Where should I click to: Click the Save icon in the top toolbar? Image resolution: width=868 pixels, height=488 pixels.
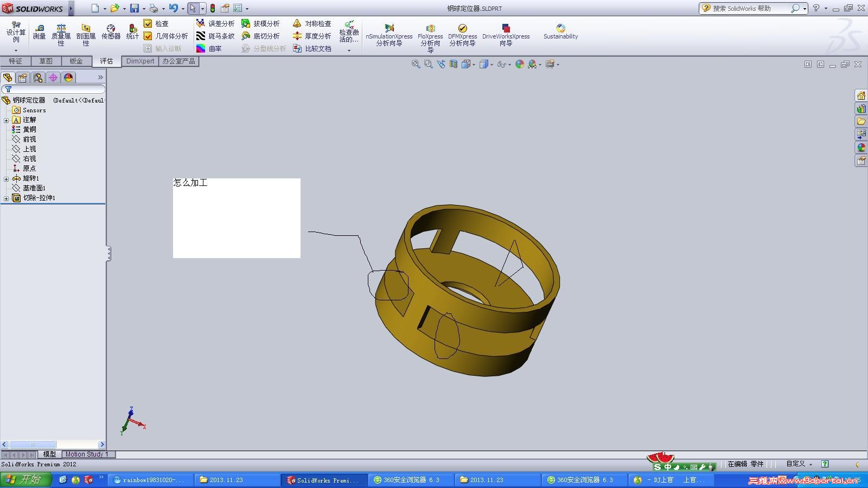tap(134, 8)
